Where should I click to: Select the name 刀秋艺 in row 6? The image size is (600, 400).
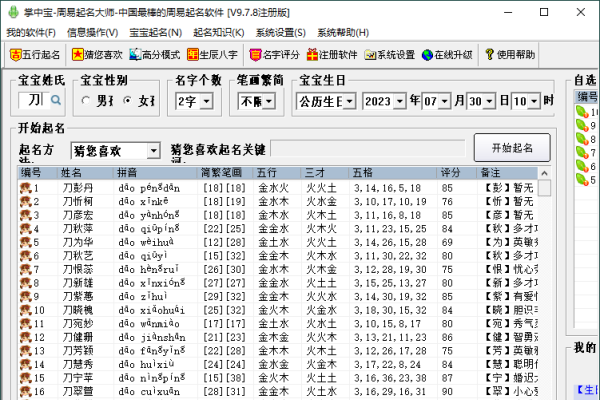click(x=78, y=256)
